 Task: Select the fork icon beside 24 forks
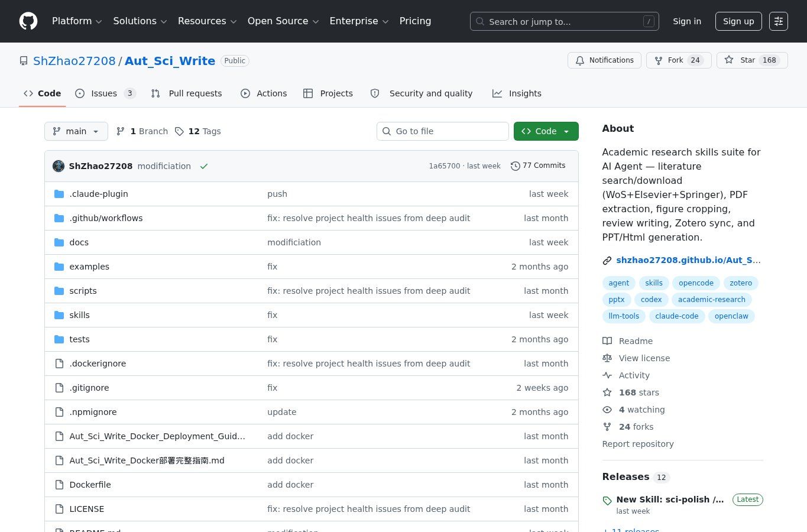point(607,427)
